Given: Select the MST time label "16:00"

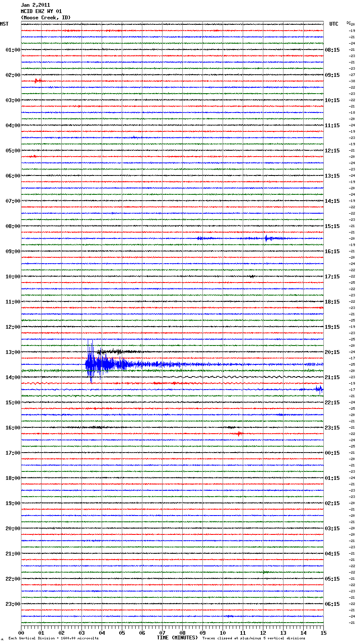Looking at the screenshot, I should pyautogui.click(x=13, y=428).
